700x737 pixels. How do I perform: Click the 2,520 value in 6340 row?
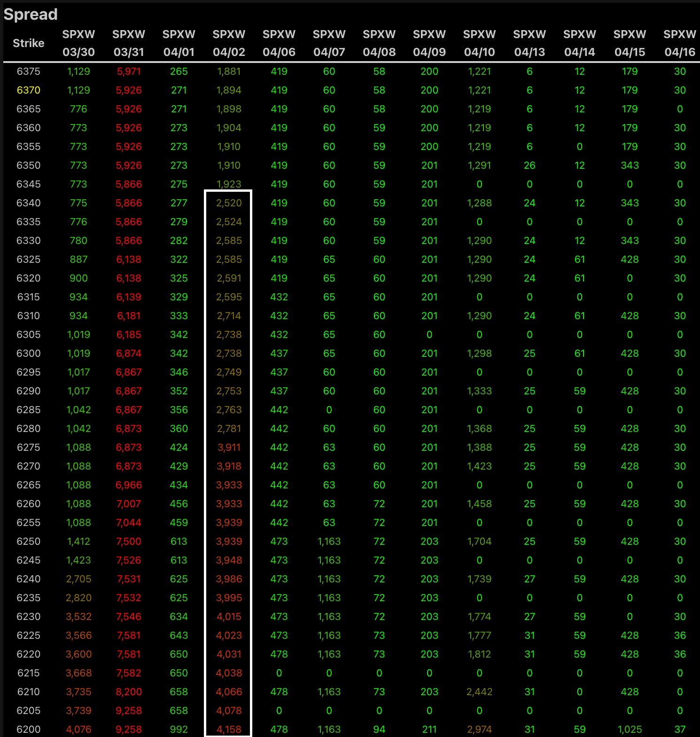pos(229,203)
